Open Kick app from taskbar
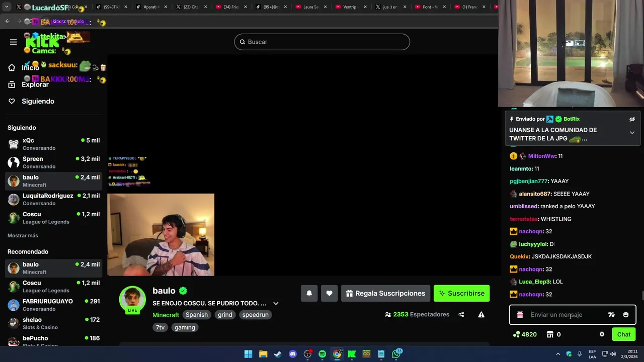 point(352,354)
